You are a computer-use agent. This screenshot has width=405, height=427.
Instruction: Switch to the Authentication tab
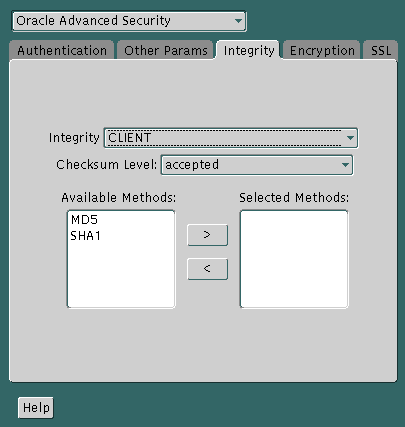click(x=62, y=51)
